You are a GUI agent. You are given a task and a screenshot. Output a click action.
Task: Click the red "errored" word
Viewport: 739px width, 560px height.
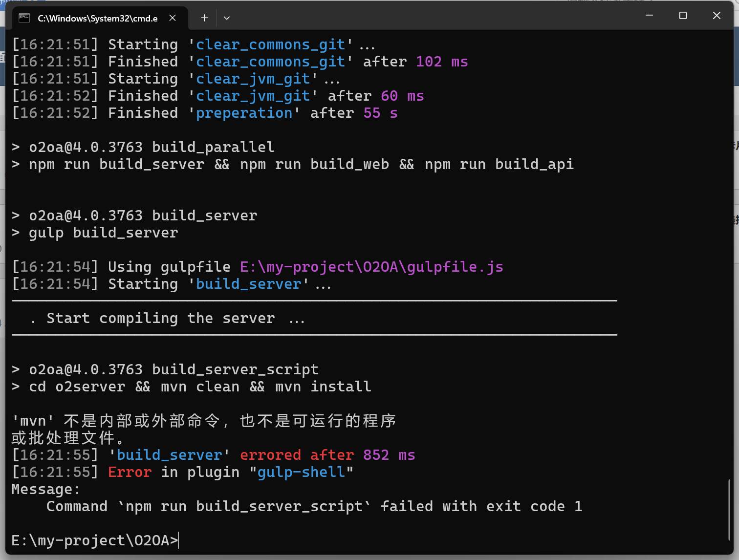pyautogui.click(x=270, y=455)
